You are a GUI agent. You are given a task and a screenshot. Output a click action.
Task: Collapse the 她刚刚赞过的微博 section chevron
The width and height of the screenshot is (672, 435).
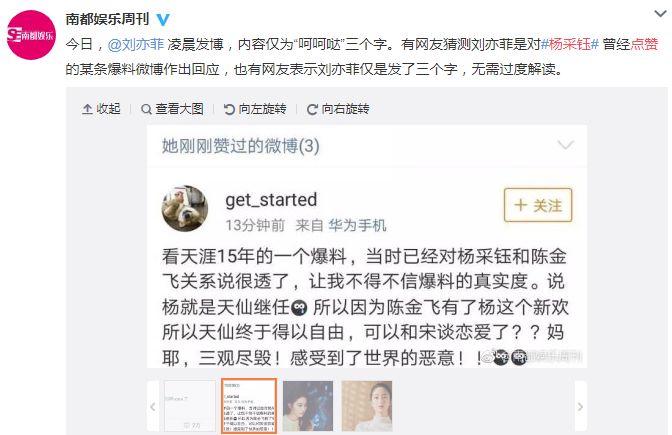click(x=565, y=145)
